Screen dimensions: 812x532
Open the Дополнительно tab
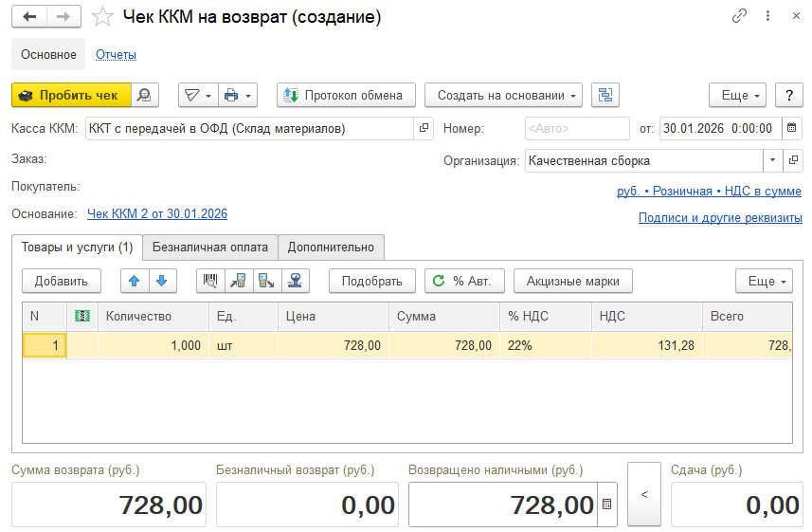click(331, 248)
